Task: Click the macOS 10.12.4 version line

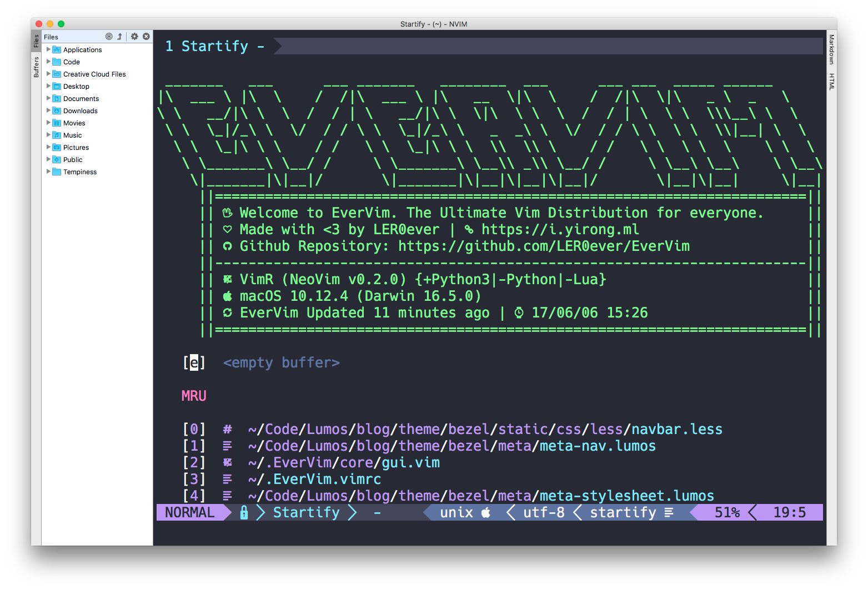Action: click(352, 296)
